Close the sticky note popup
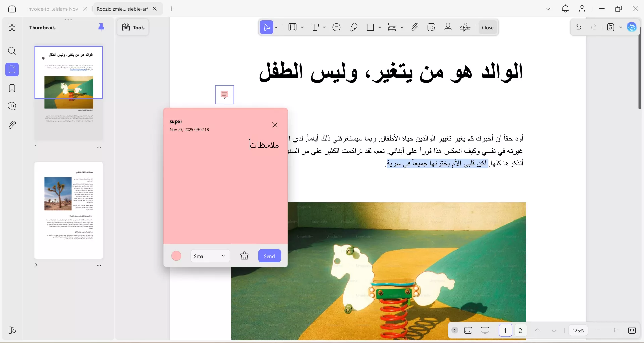The width and height of the screenshot is (644, 343). (275, 125)
